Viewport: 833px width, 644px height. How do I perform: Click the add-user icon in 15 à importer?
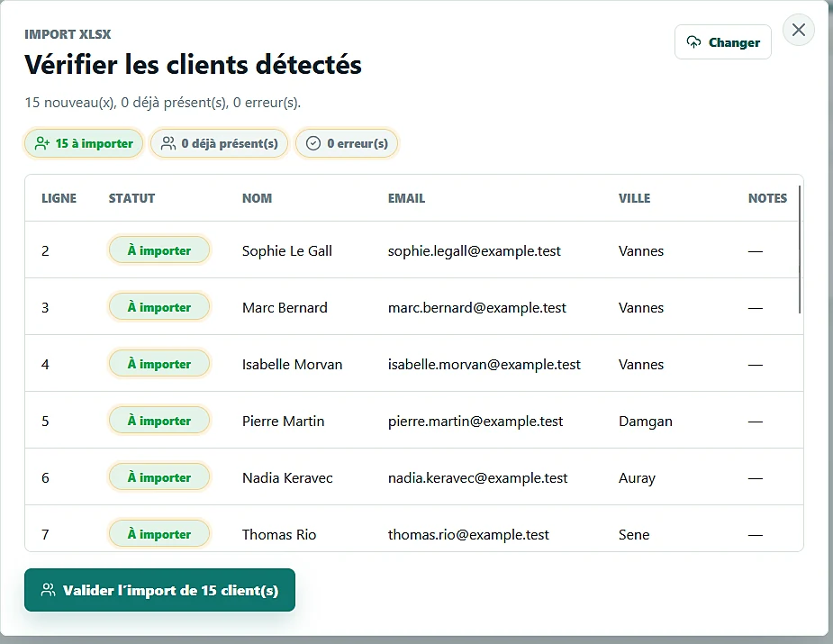click(x=42, y=143)
